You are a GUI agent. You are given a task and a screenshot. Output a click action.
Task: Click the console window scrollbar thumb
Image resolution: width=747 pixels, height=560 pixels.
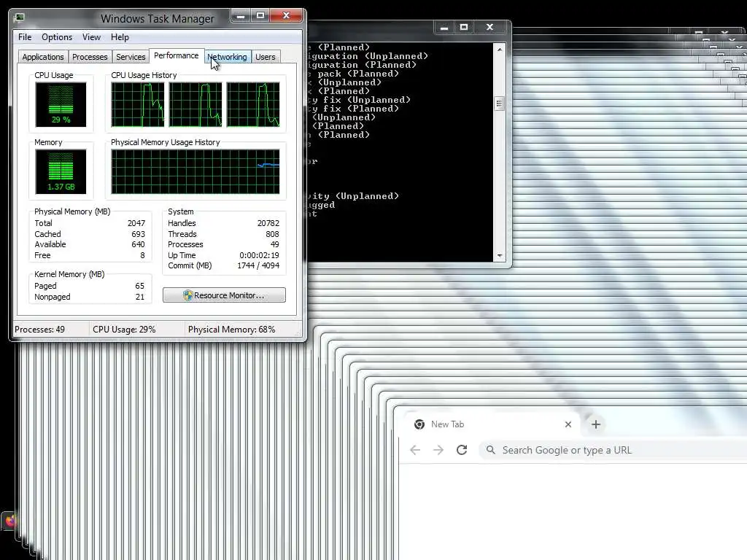tap(499, 104)
